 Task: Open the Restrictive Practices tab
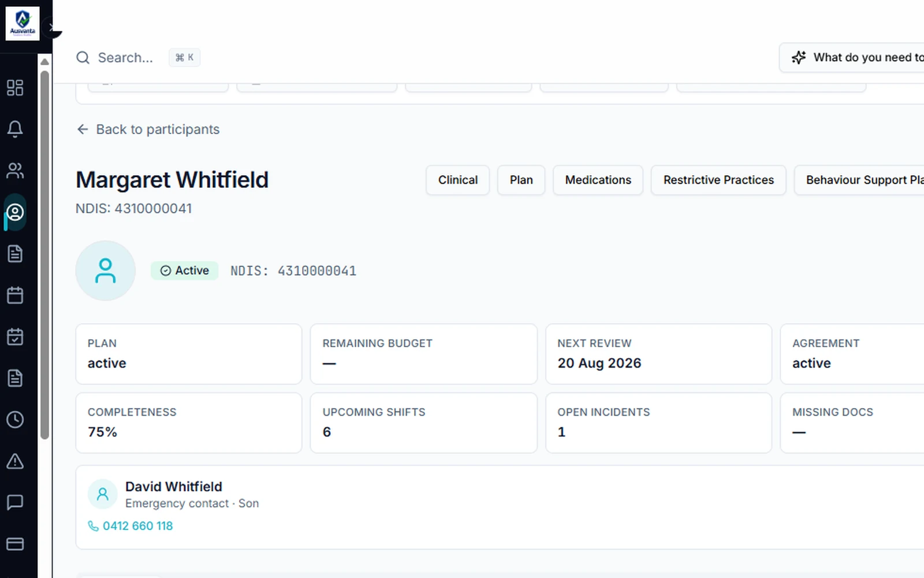(718, 180)
